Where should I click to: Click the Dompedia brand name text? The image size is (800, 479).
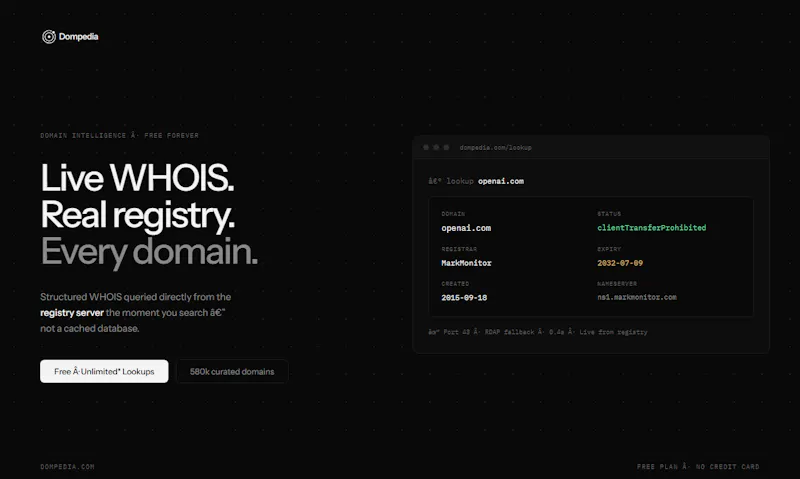point(79,37)
